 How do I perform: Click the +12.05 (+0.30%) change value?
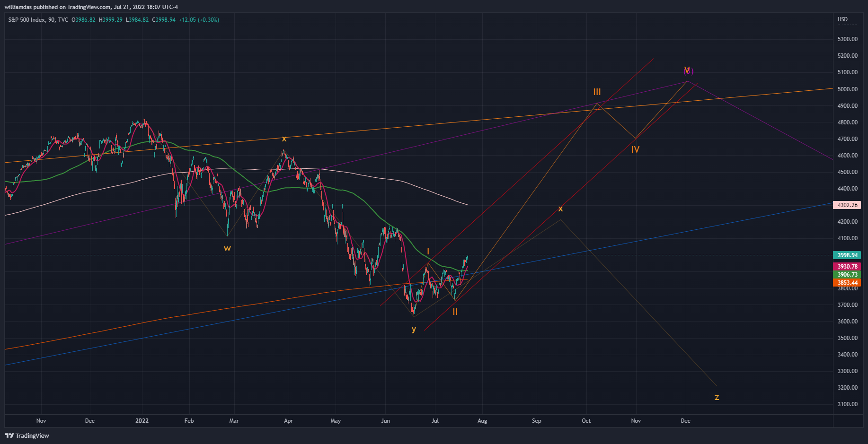pyautogui.click(x=199, y=20)
